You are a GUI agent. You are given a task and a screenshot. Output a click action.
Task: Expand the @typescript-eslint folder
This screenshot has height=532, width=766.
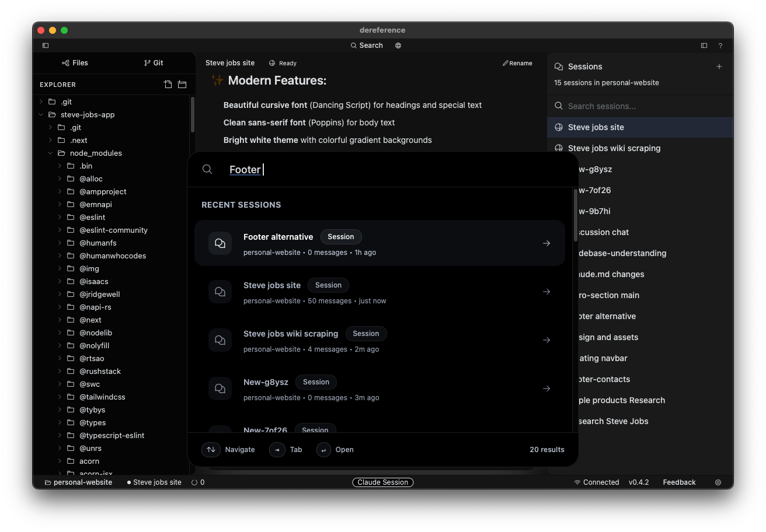[60, 435]
